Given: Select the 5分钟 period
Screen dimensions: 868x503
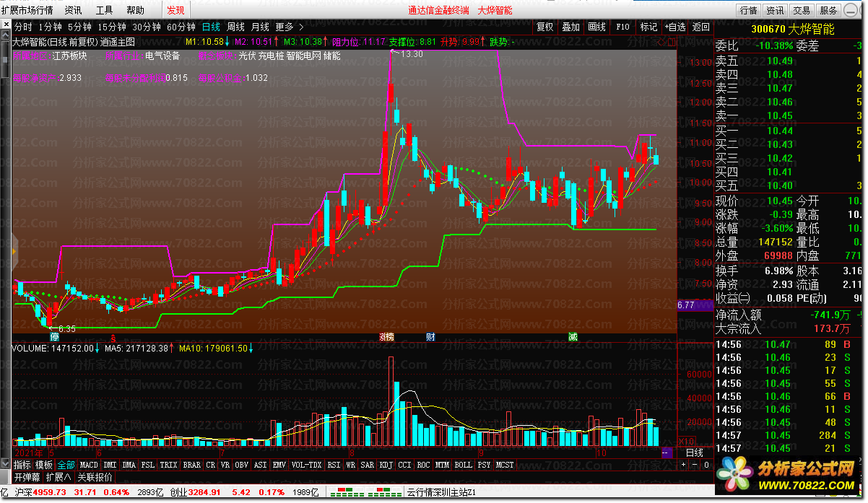Looking at the screenshot, I should click(x=79, y=27).
